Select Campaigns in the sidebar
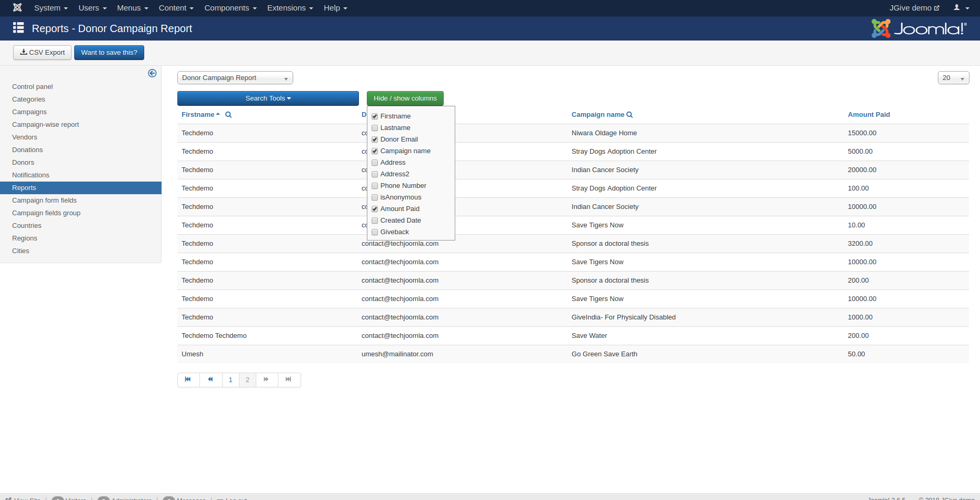This screenshot has height=500, width=980. pos(29,112)
